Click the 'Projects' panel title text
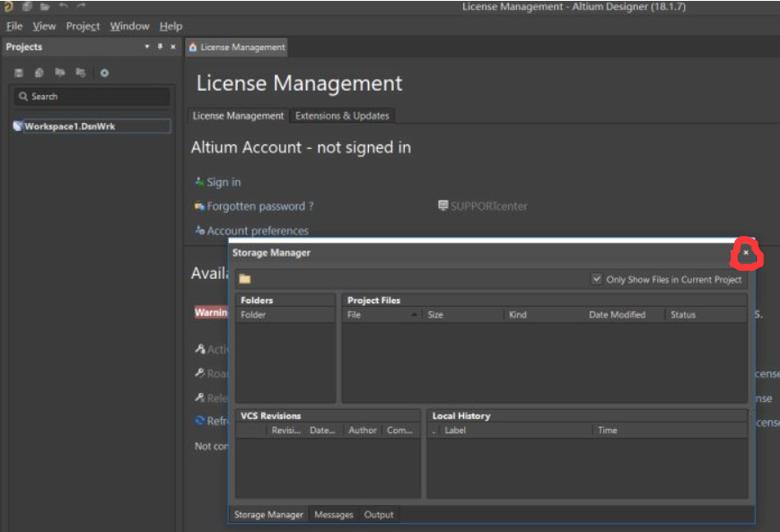 pyautogui.click(x=24, y=47)
